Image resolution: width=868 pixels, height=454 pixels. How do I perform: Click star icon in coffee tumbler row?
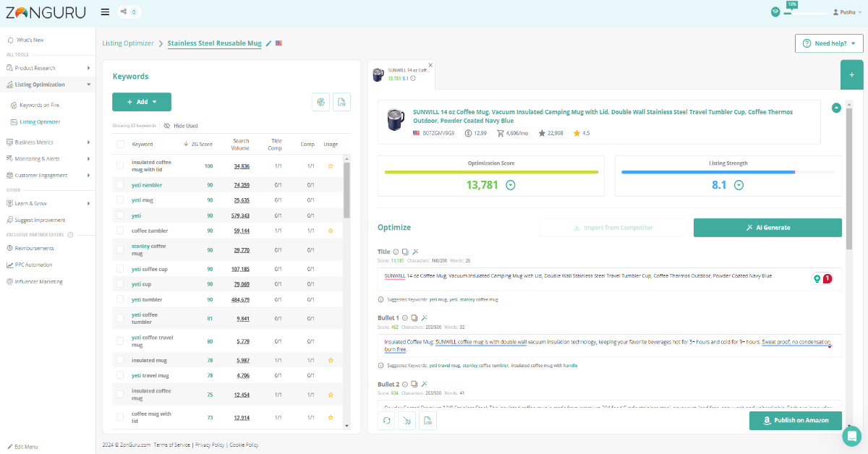click(x=331, y=231)
